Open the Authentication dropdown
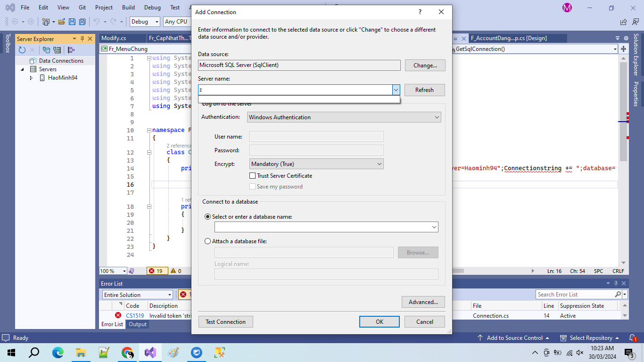Viewport: 644px width, 362px height. 344,117
